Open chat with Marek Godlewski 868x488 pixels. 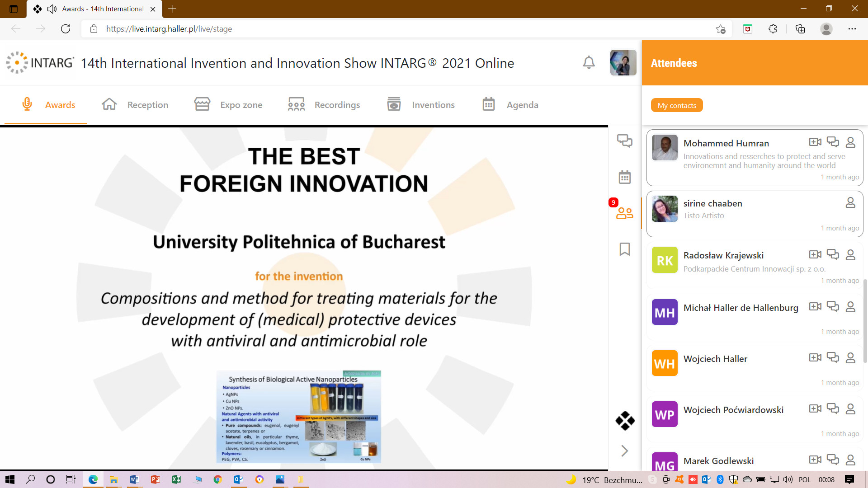833,460
